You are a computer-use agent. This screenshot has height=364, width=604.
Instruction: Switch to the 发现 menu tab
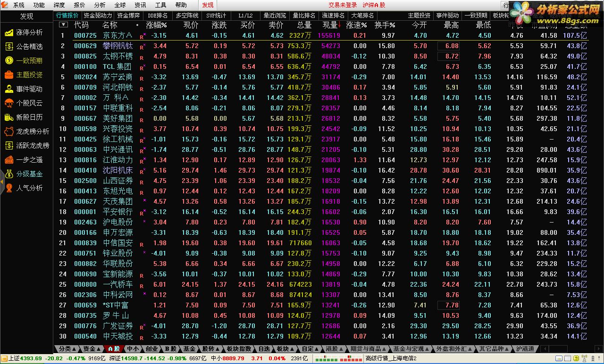[x=208, y=5]
